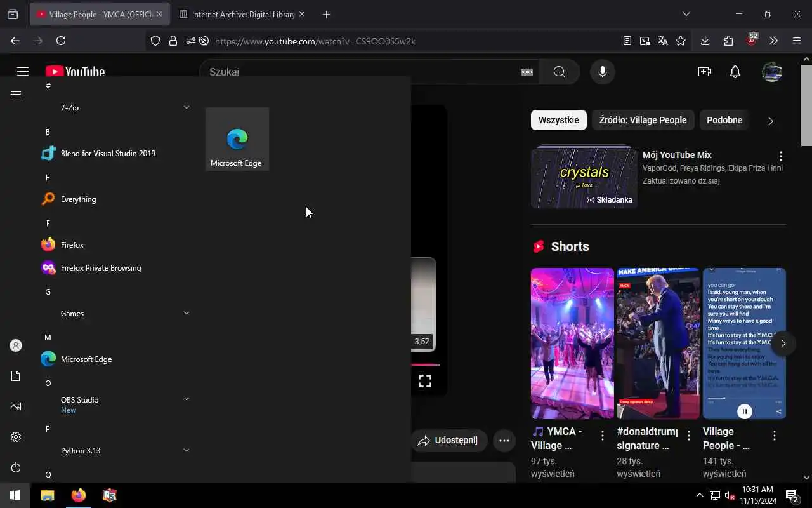This screenshot has width=812, height=508.
Task: Open the YouTube guide menu icon
Action: pos(23,72)
